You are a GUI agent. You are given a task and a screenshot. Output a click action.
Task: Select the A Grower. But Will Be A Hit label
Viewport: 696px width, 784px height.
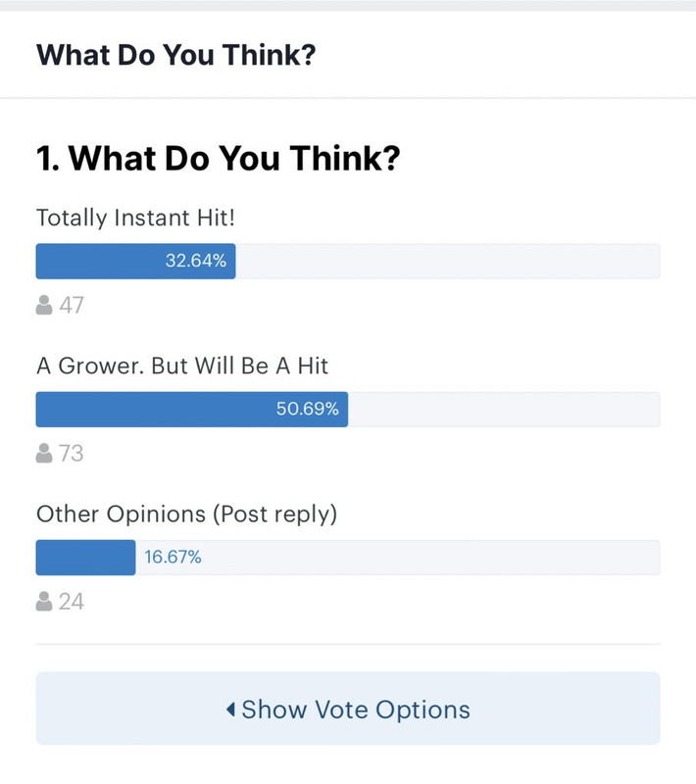[x=182, y=366]
